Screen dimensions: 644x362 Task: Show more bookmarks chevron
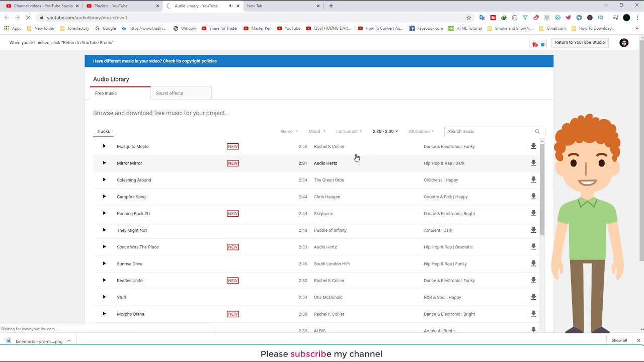(x=637, y=28)
